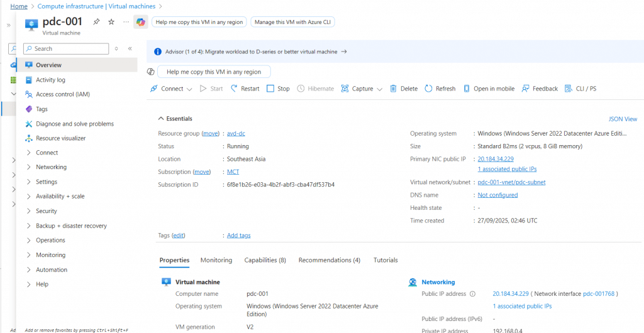The width and height of the screenshot is (644, 333).
Task: Mark pdc-001 as favorite with star icon
Action: [111, 22]
